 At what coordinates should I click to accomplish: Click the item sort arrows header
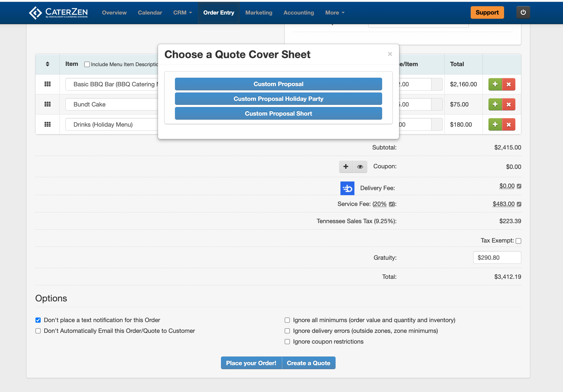[x=47, y=64]
